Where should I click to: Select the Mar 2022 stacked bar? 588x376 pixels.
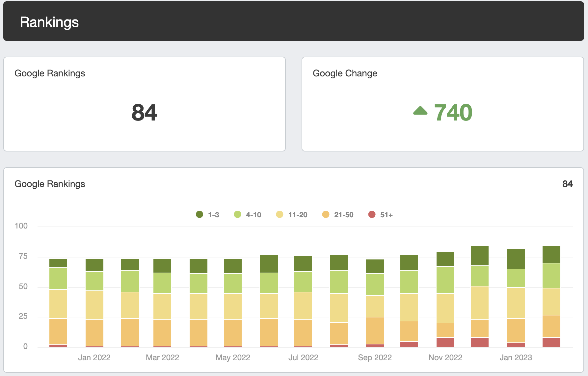click(162, 303)
